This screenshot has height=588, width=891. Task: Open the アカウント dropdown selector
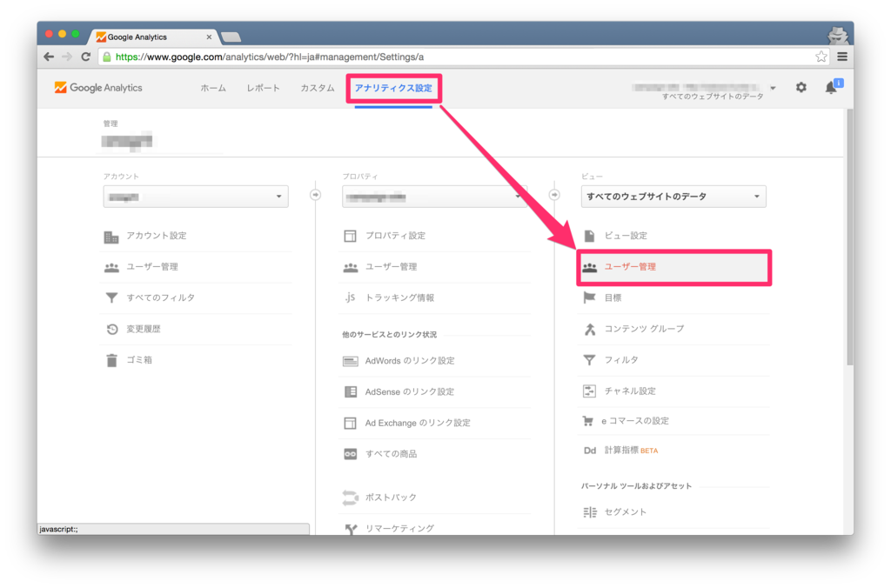196,197
